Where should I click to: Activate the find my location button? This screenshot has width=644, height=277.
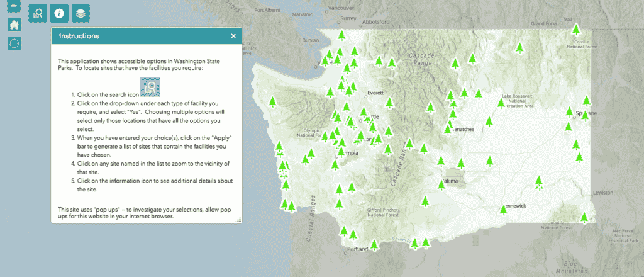(14, 43)
